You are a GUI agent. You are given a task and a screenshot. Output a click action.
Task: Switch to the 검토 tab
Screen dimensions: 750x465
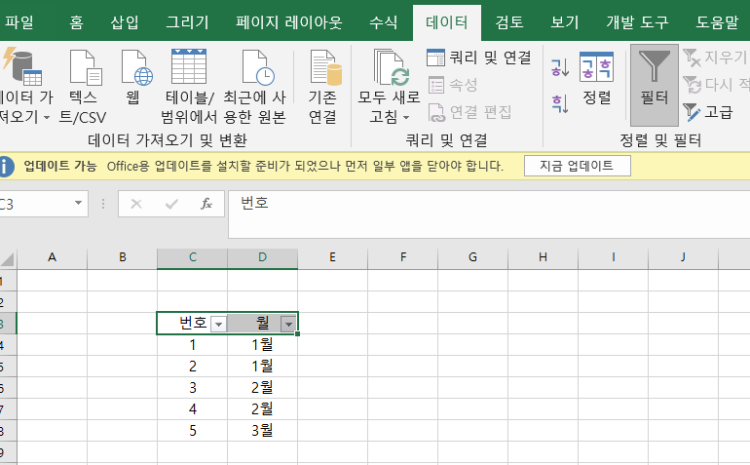pos(509,22)
